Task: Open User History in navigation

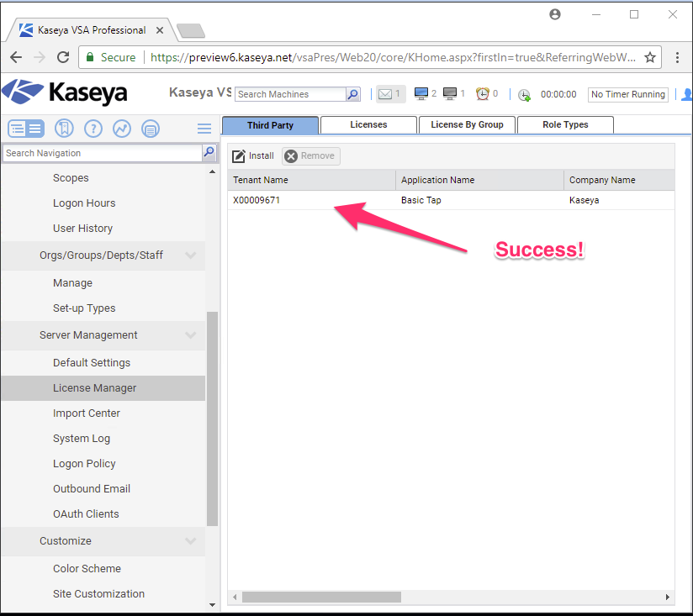Action: (x=82, y=229)
